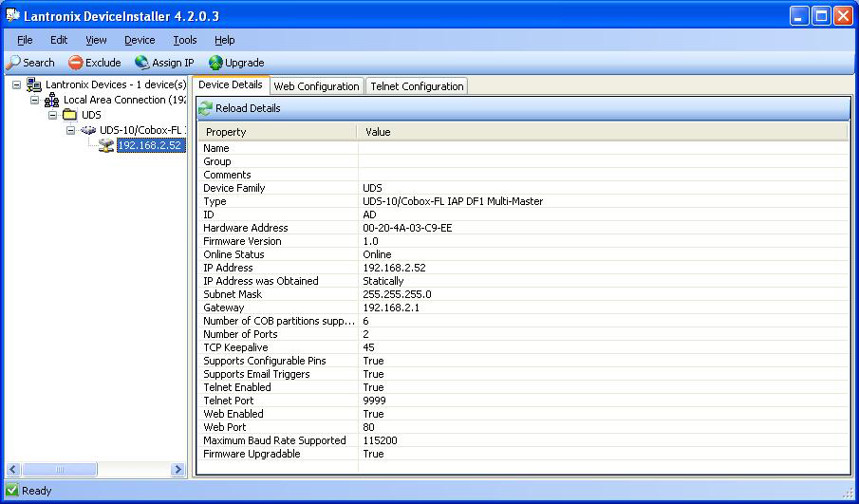Open the Help menu
This screenshot has width=859, height=504.
(x=225, y=40)
